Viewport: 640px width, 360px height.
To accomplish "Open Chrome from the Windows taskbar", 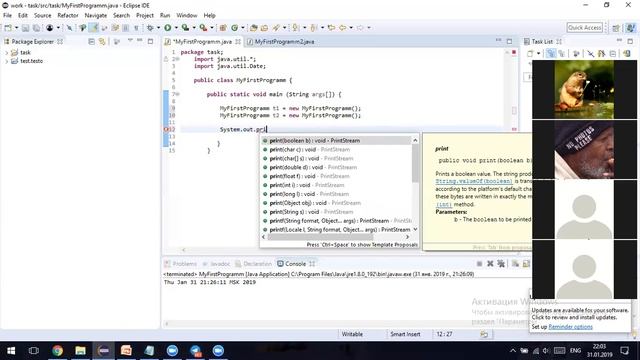I will click(x=58, y=351).
